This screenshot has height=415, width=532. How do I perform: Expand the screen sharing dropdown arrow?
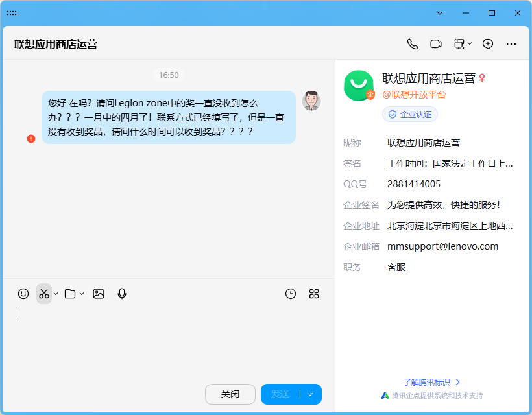[x=470, y=43]
